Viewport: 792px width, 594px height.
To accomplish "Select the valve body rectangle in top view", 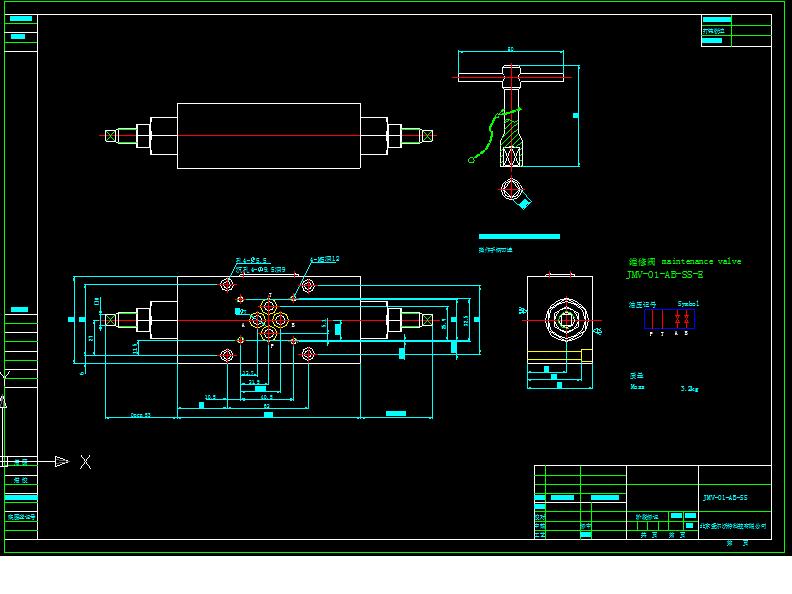I will (x=269, y=136).
